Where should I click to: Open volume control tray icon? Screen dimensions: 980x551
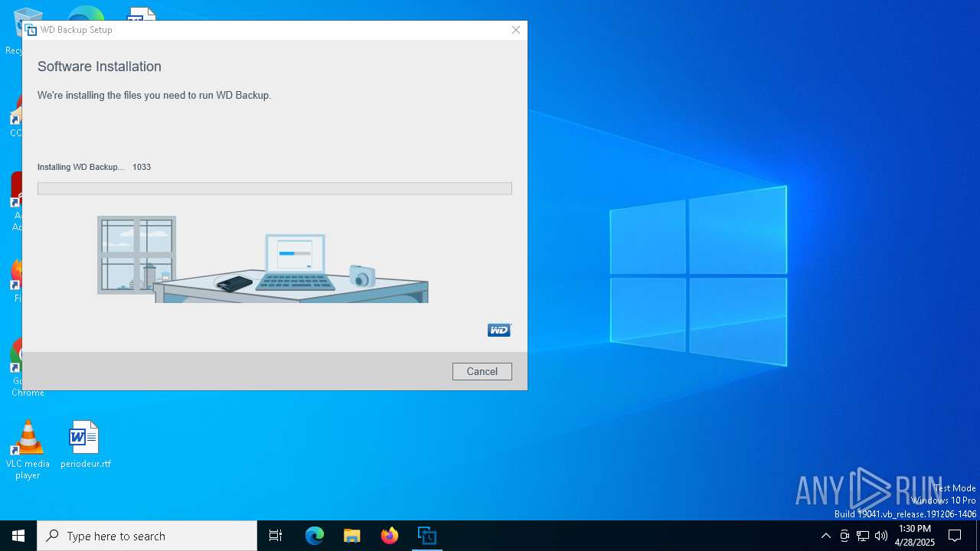(881, 536)
